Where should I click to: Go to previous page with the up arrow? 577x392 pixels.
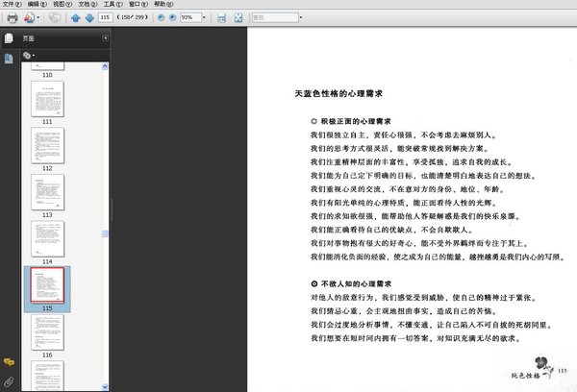point(75,17)
